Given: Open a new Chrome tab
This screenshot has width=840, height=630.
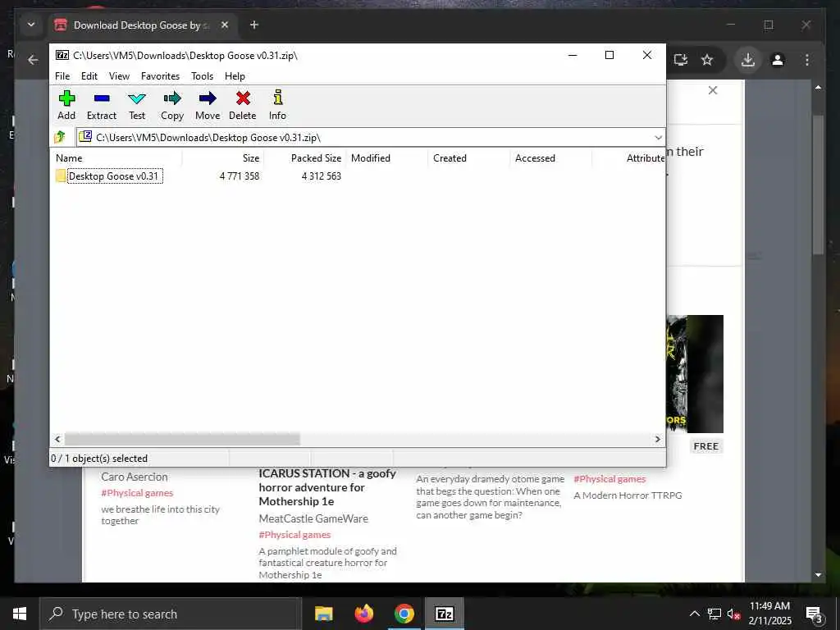Looking at the screenshot, I should click(254, 25).
